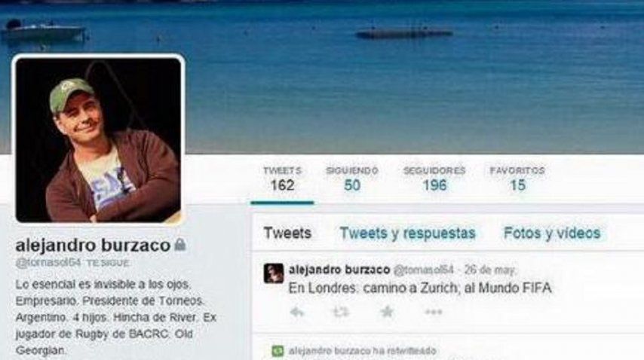Open the Fotos y videos tab
The height and width of the screenshot is (360, 644).
[x=552, y=233]
